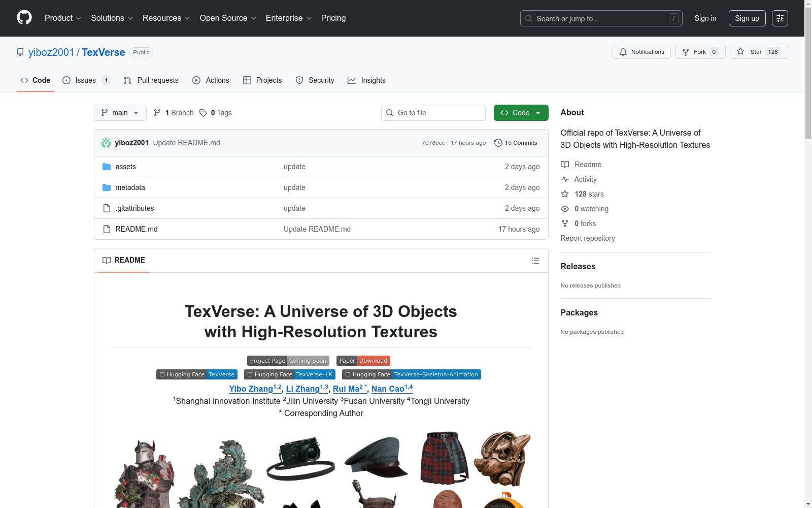The height and width of the screenshot is (508, 812).
Task: Click the .gitattributes file icon
Action: [x=107, y=208]
